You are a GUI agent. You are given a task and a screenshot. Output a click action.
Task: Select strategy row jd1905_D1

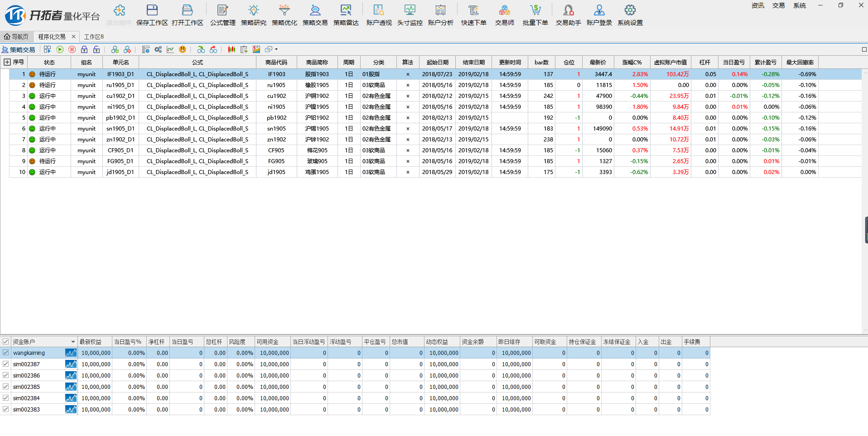(x=435, y=172)
